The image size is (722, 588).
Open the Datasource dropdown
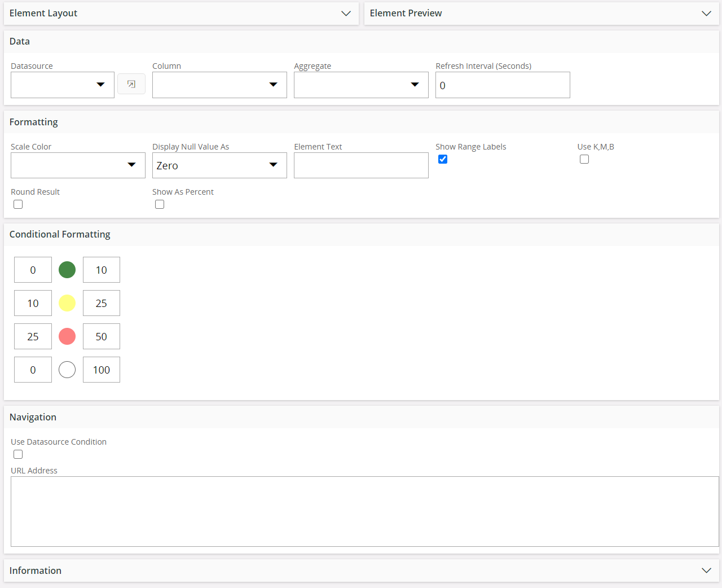63,85
